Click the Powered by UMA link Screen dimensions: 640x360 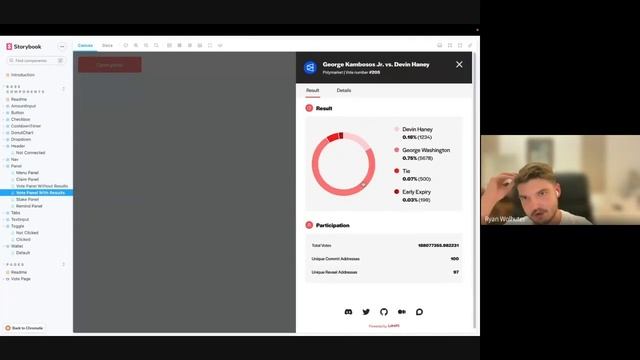384,326
